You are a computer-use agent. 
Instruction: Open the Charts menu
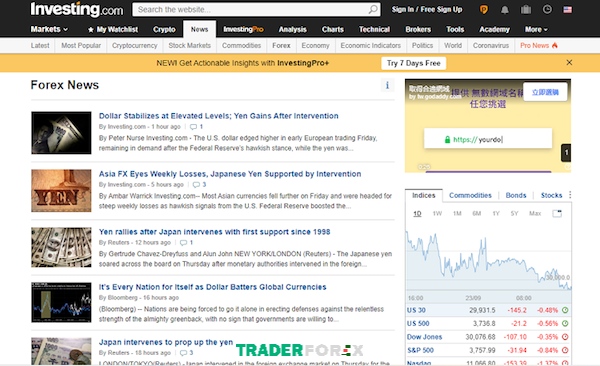click(333, 29)
